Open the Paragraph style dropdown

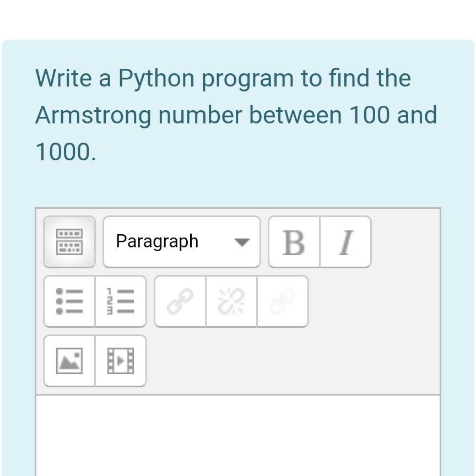181,241
